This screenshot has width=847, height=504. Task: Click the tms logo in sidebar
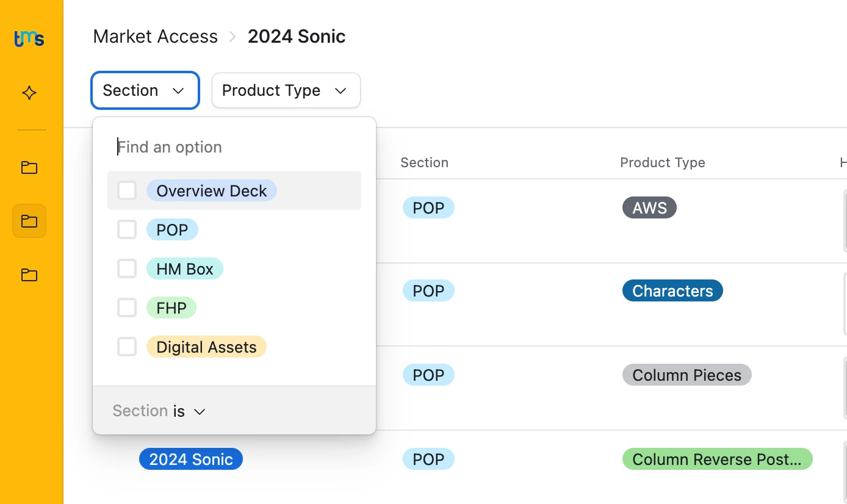pos(29,39)
